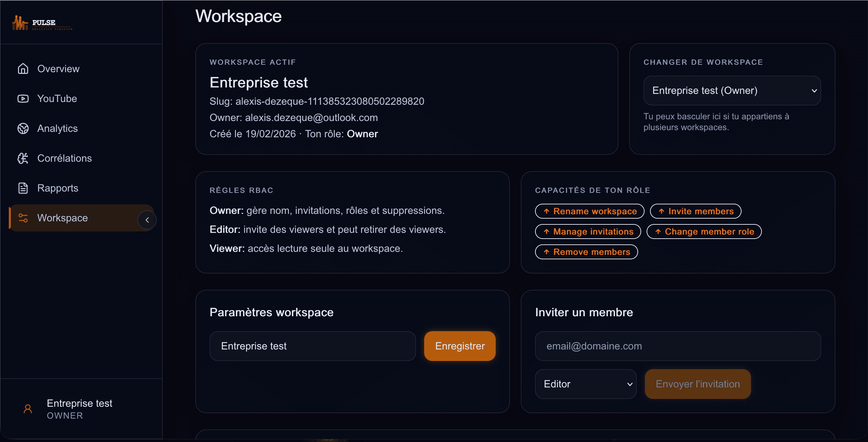Click the user profile icon at bottom

point(28,409)
